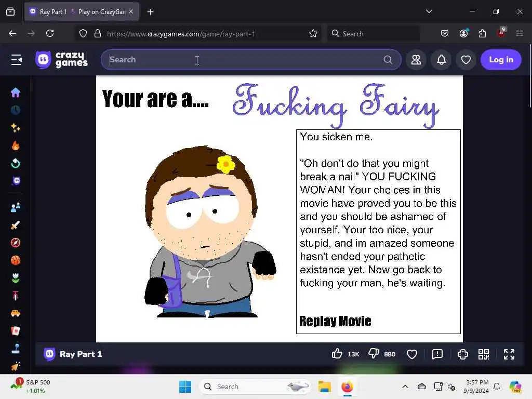Open the CrazyGames sidebar menu toggle
The image size is (532, 399).
click(16, 60)
